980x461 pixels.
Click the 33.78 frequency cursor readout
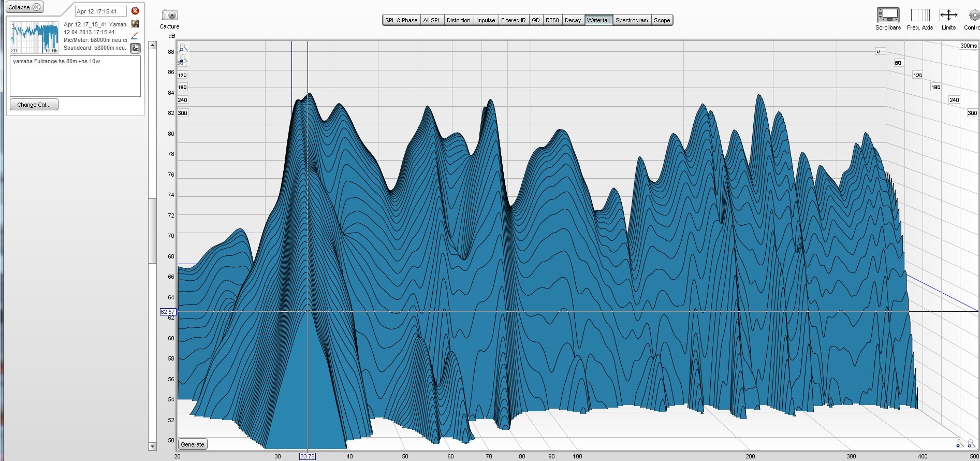coord(308,456)
